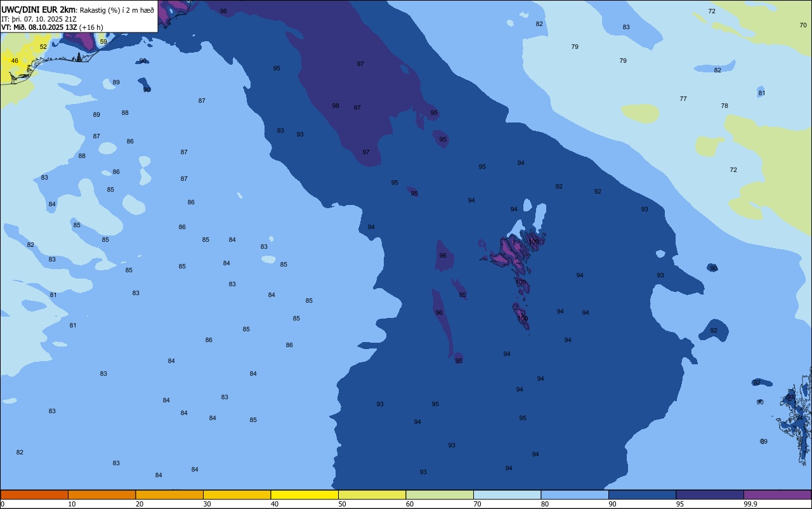Click the 'Rakastig (%) í 2 m hæð' label

pos(117,10)
